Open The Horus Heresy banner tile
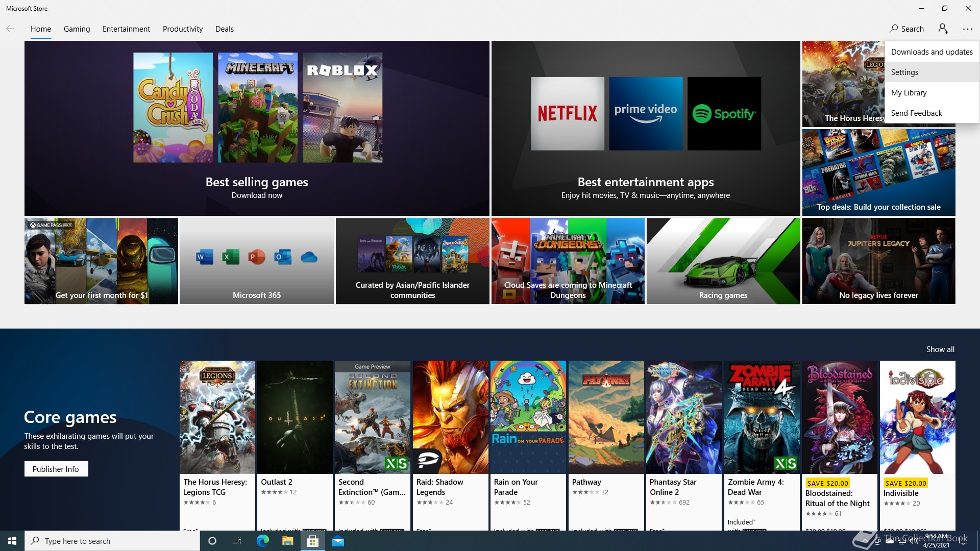The height and width of the screenshot is (551, 980). click(x=843, y=84)
